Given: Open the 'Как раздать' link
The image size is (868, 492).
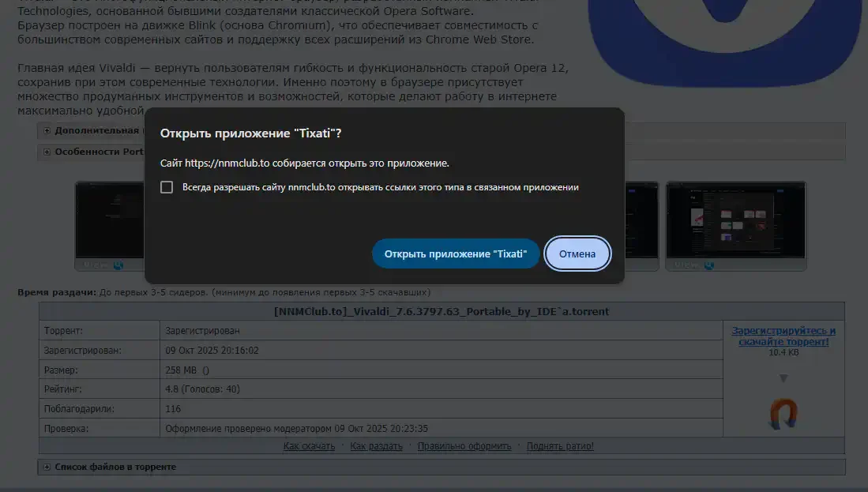Looking at the screenshot, I should pyautogui.click(x=377, y=446).
